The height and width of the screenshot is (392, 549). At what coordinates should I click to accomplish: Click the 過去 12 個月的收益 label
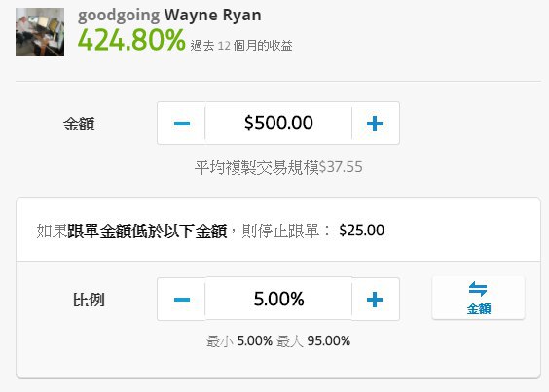[x=241, y=46]
